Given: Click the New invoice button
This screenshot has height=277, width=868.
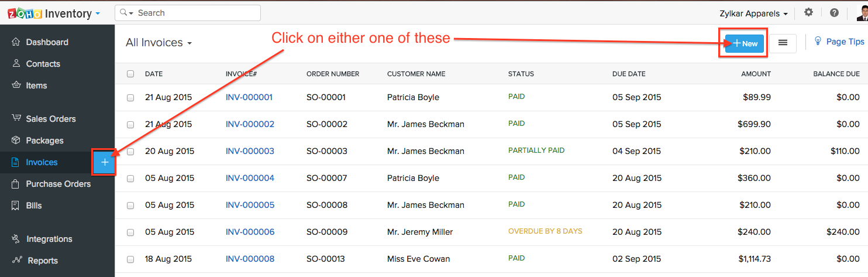Looking at the screenshot, I should pos(745,43).
